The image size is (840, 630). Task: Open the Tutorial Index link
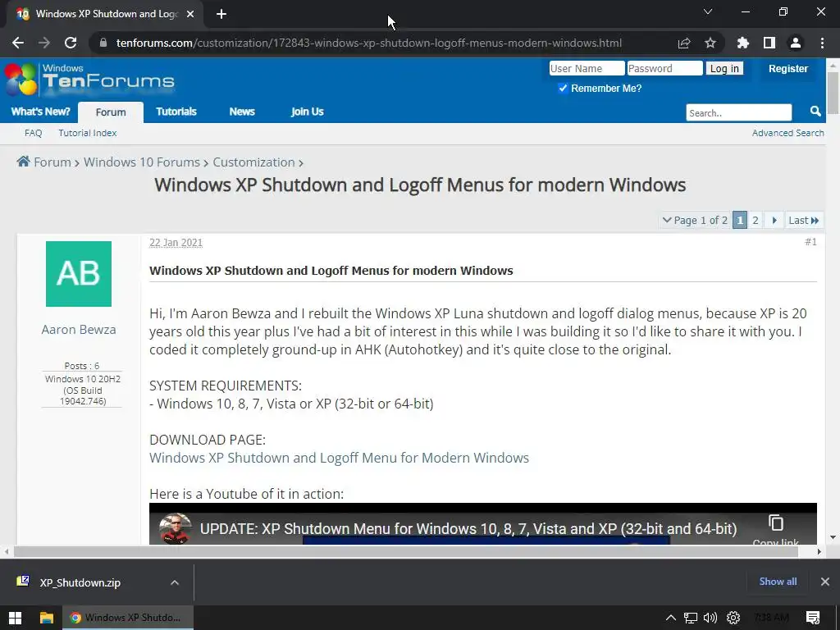(87, 133)
